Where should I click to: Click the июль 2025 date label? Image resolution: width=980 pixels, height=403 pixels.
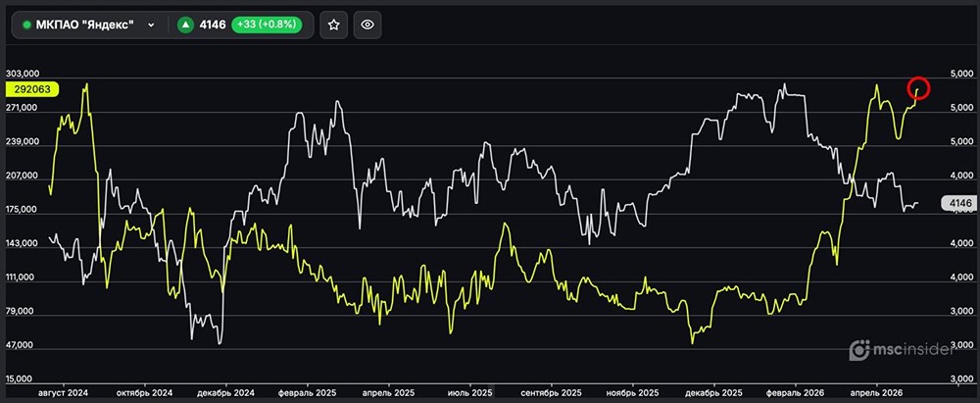pyautogui.click(x=470, y=392)
